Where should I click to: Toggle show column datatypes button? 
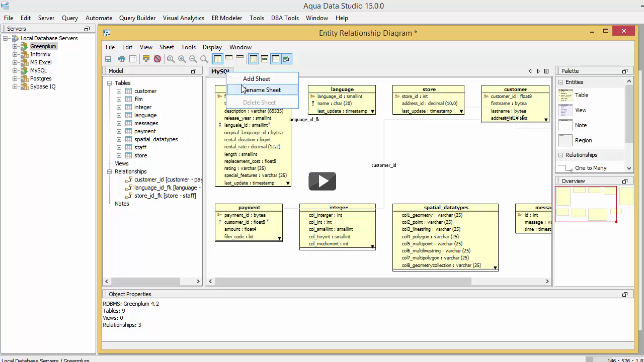click(254, 59)
